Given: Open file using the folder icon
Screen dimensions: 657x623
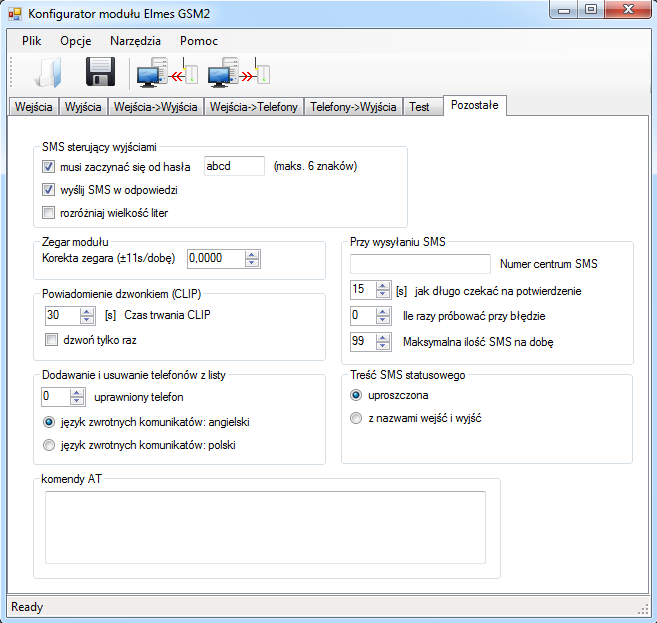Looking at the screenshot, I should (x=48, y=72).
